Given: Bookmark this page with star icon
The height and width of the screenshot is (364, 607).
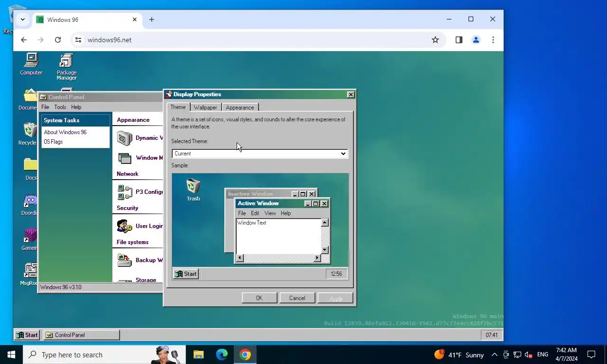Looking at the screenshot, I should [435, 40].
